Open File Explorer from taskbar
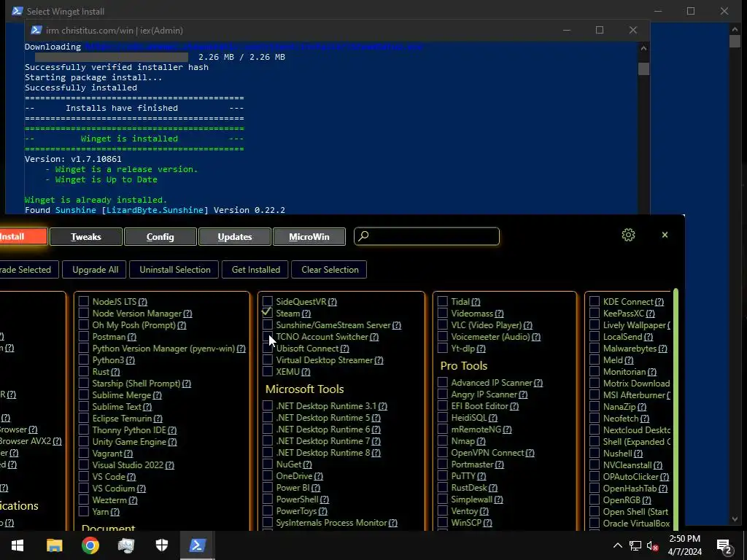This screenshot has height=560, width=747. 54,545
